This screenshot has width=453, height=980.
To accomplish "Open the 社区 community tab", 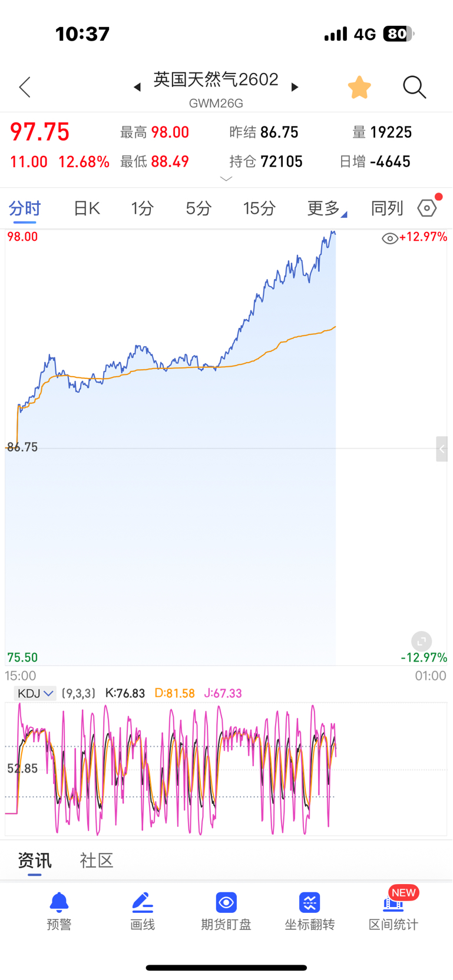I will point(96,861).
